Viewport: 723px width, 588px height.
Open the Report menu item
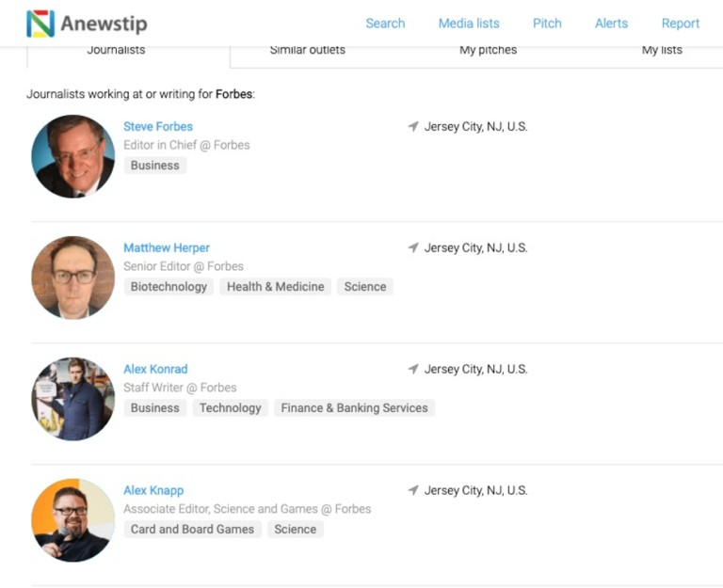click(680, 24)
